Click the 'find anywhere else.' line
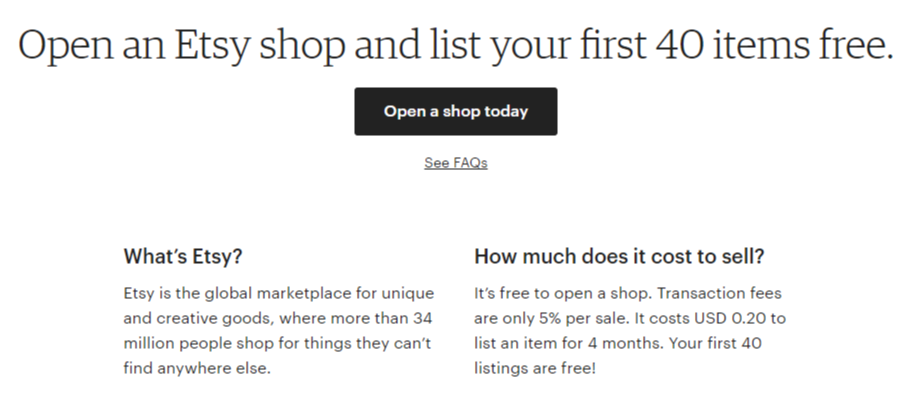The image size is (915, 413). (x=197, y=369)
